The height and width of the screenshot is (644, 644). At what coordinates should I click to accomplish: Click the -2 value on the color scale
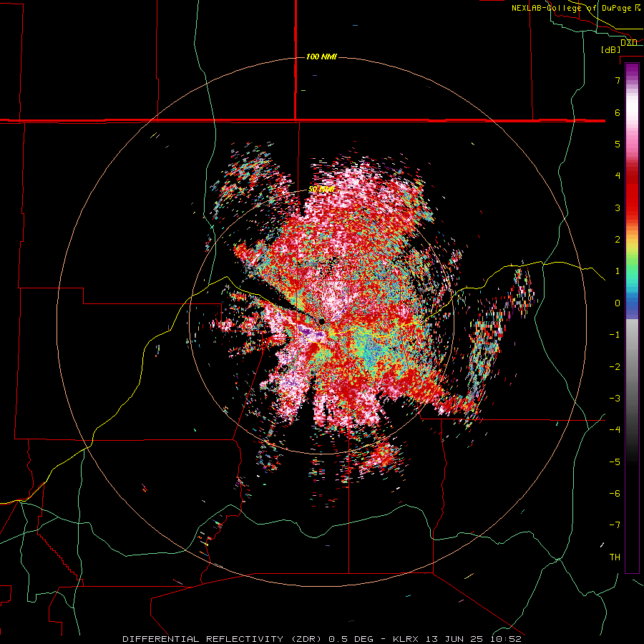(x=615, y=367)
